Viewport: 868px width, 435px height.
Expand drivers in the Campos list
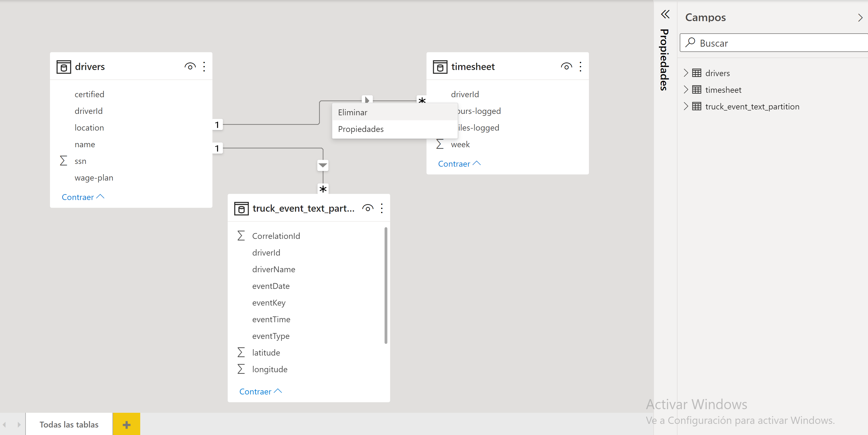686,73
